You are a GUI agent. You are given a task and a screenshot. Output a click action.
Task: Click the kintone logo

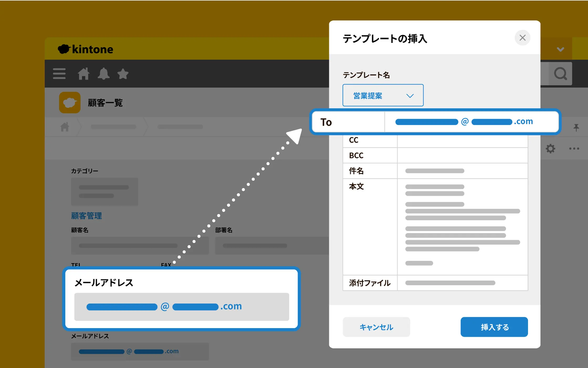[x=86, y=49]
